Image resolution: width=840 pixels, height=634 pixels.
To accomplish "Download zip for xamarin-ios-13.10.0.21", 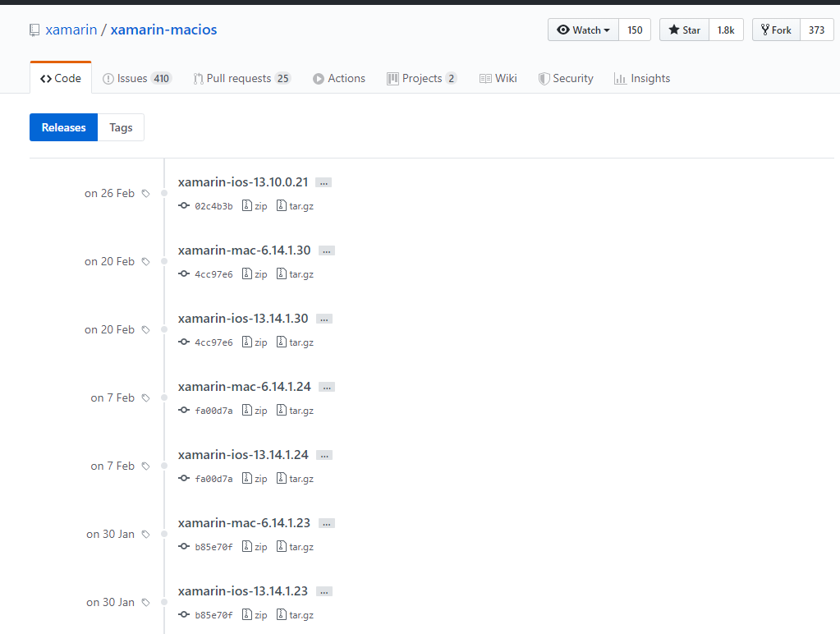I will point(255,206).
